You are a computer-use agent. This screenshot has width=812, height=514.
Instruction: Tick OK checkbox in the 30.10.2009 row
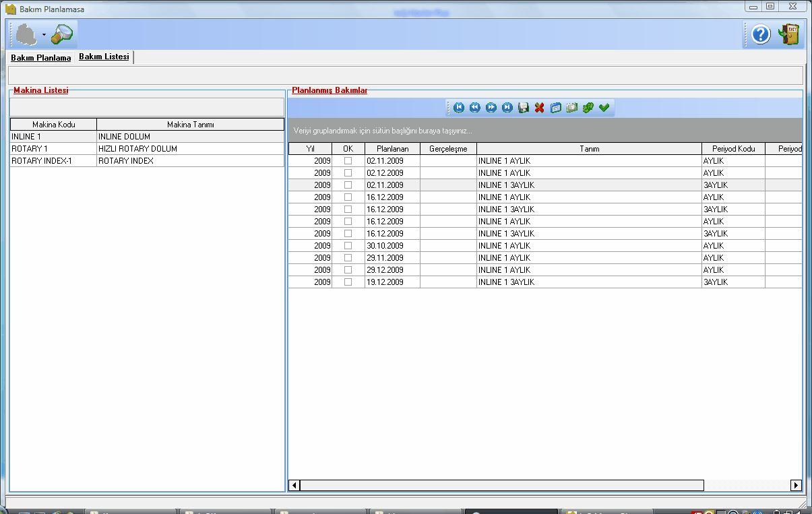[348, 246]
